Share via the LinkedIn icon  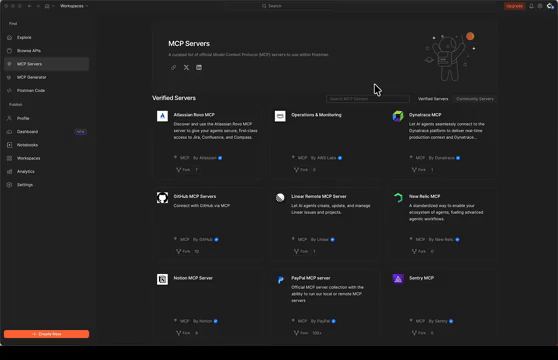(199, 67)
